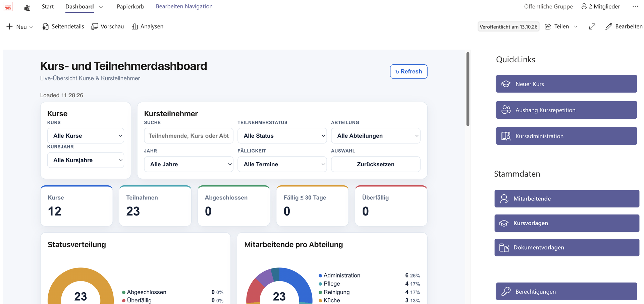Go to the Start tab
This screenshot has height=304, width=644.
click(x=48, y=6)
